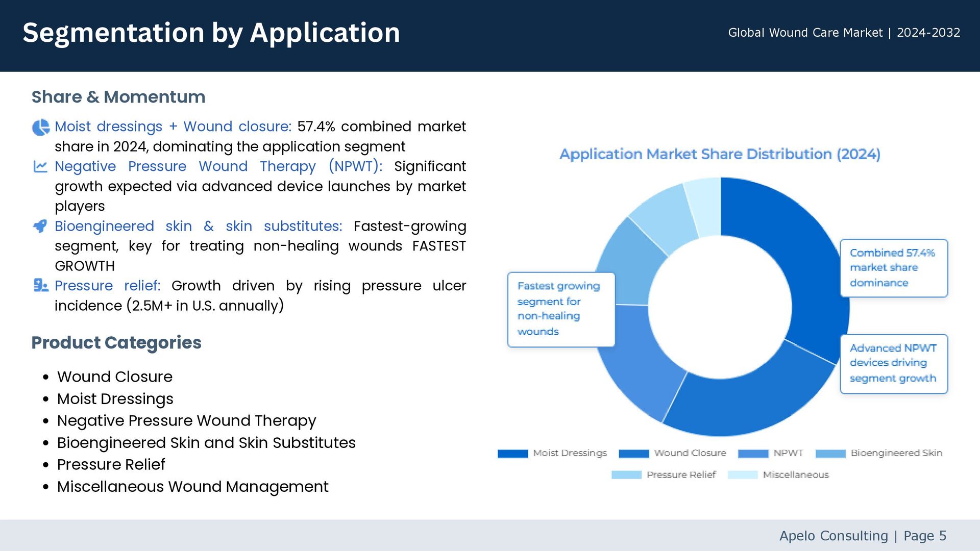Image resolution: width=980 pixels, height=551 pixels.
Task: Click the 'Negative Pressure Wound Therapy' bullet item
Action: tap(186, 421)
